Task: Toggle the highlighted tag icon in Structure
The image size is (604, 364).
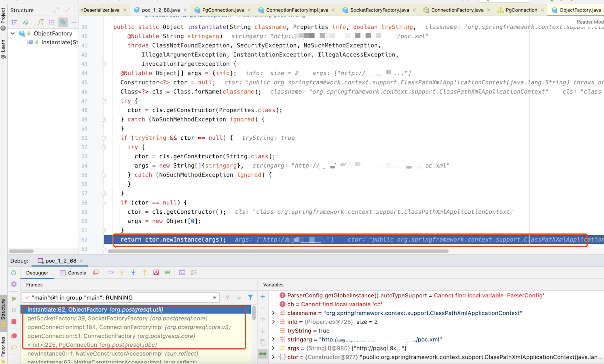Action: click(63, 22)
